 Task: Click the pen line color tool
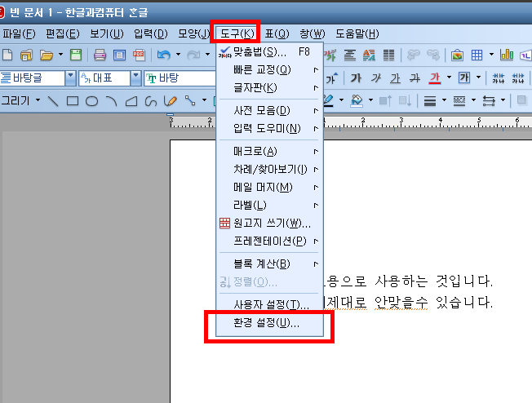click(x=329, y=101)
